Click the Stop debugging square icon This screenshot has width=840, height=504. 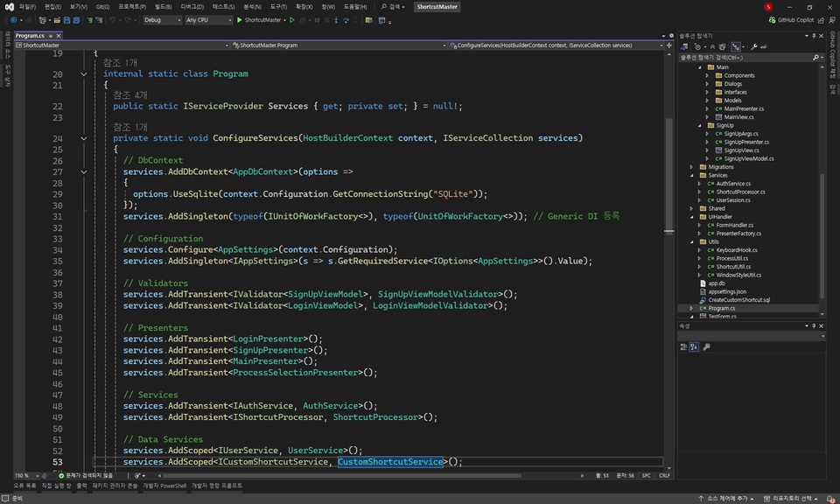click(x=326, y=20)
